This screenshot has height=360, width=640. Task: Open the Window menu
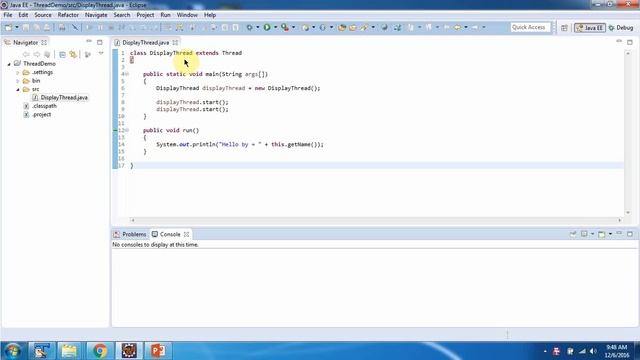(187, 15)
